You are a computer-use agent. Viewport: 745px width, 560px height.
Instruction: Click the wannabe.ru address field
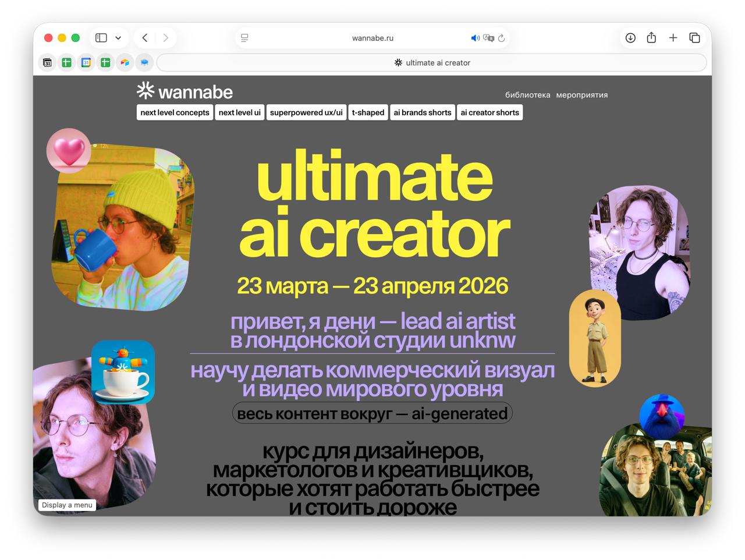tap(372, 38)
